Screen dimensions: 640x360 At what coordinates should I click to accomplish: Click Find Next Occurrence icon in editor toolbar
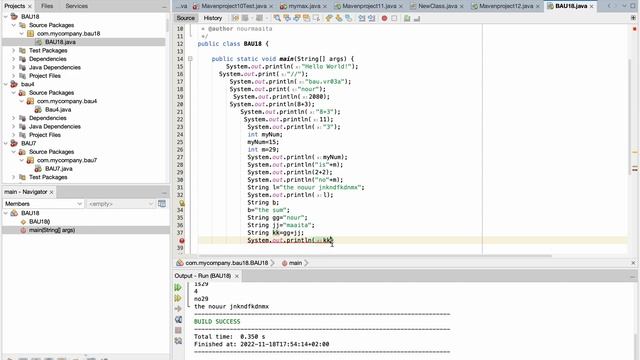click(297, 18)
